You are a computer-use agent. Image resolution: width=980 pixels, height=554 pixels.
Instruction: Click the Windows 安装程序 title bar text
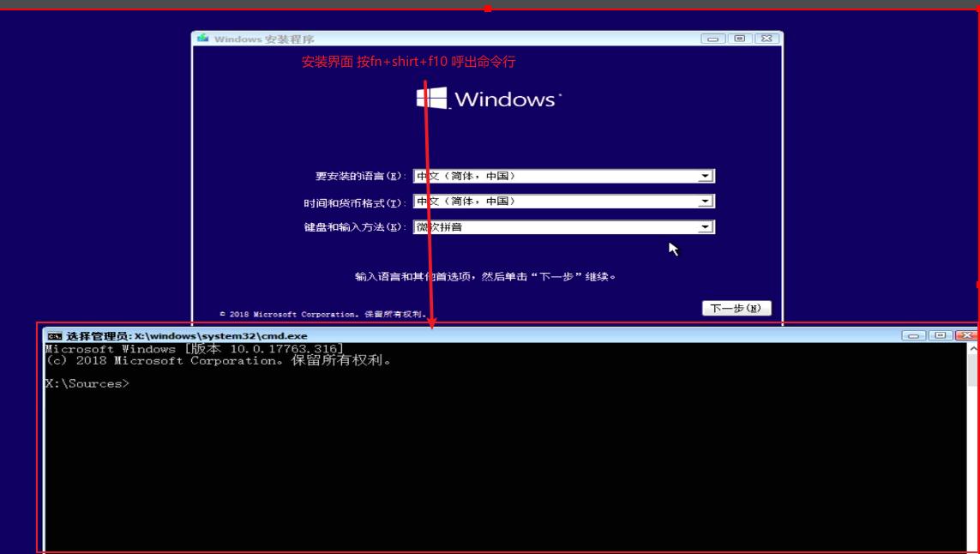point(264,39)
